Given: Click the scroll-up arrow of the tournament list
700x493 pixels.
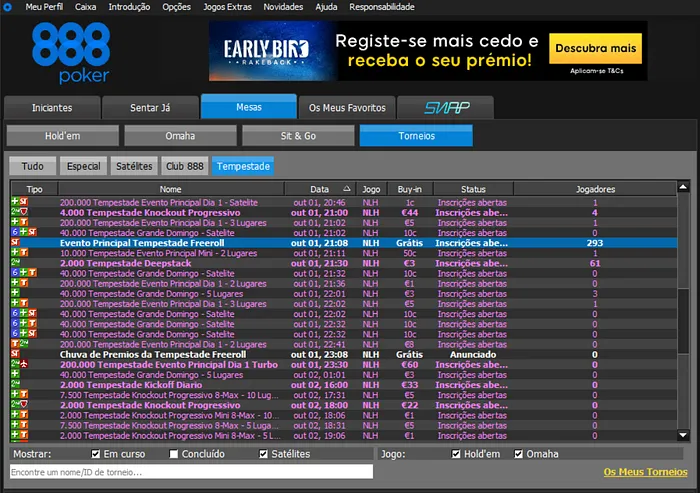Looking at the screenshot, I should pos(683,187).
